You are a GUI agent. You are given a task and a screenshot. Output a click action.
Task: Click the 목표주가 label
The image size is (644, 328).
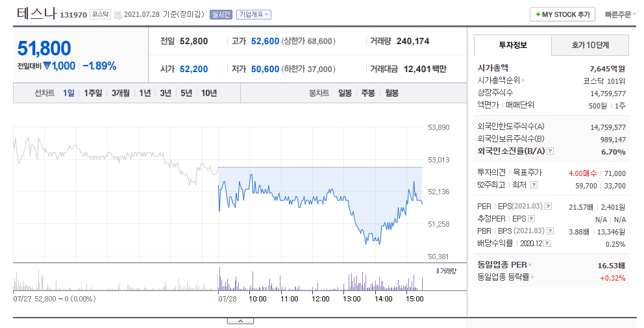pyautogui.click(x=527, y=173)
